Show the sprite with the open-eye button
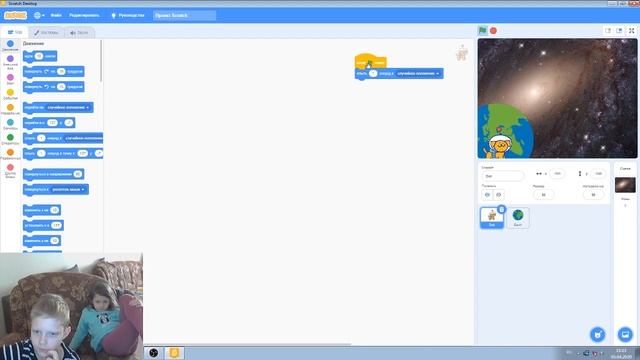This screenshot has height=360, width=640. [487, 195]
